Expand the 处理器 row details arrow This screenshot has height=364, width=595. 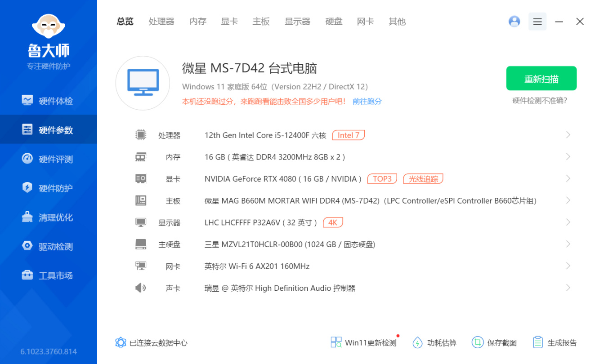(568, 135)
